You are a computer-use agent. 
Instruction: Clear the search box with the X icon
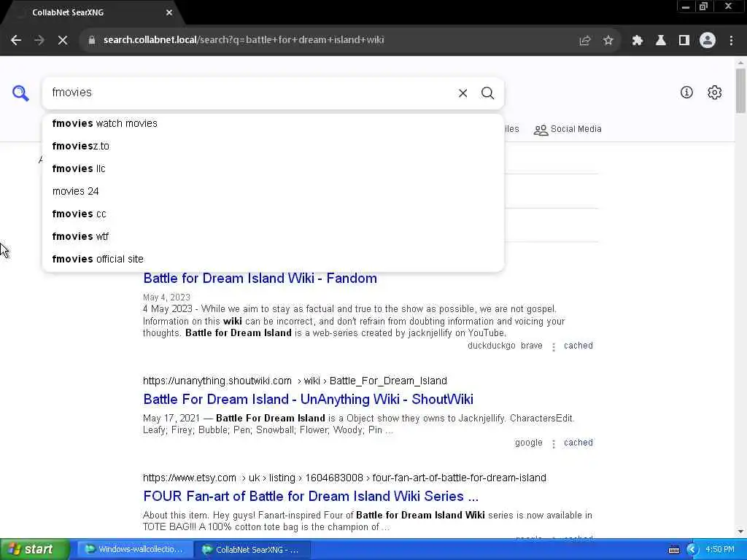pyautogui.click(x=462, y=93)
